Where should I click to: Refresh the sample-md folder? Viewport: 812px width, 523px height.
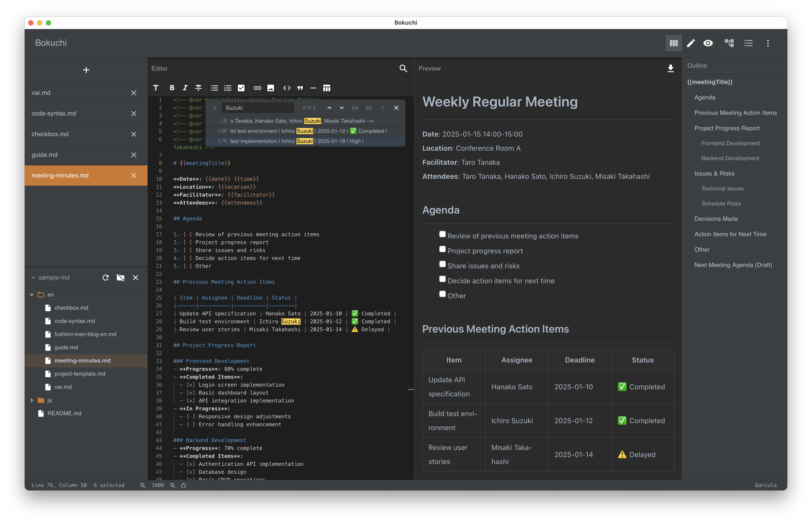pyautogui.click(x=106, y=278)
